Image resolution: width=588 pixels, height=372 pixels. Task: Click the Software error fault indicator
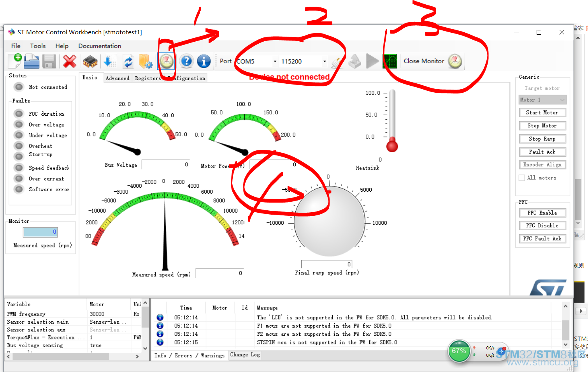(x=18, y=189)
